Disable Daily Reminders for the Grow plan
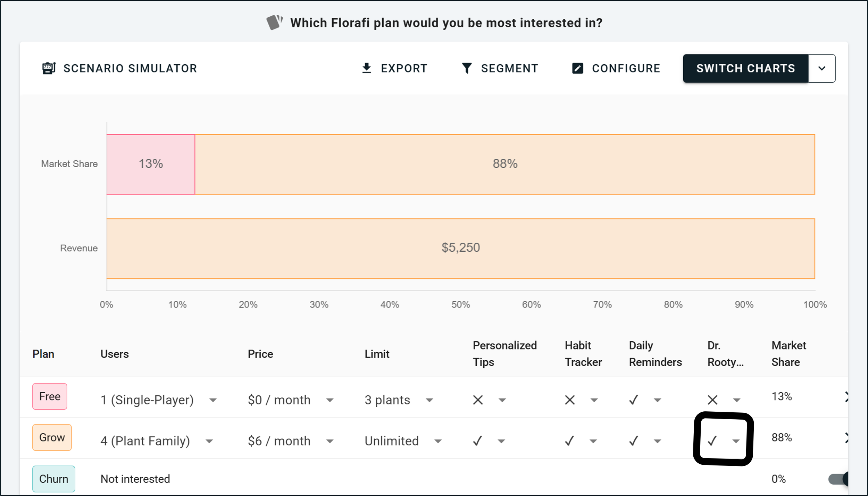 click(633, 441)
